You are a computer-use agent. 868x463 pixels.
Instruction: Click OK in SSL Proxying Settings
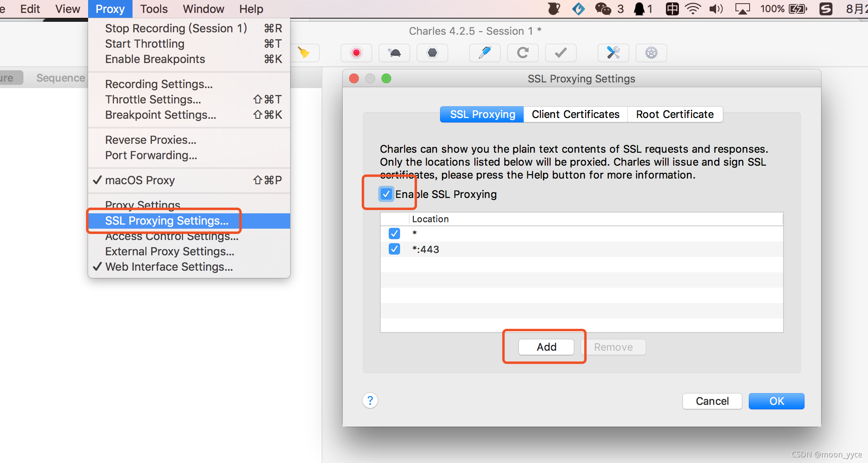pos(776,401)
